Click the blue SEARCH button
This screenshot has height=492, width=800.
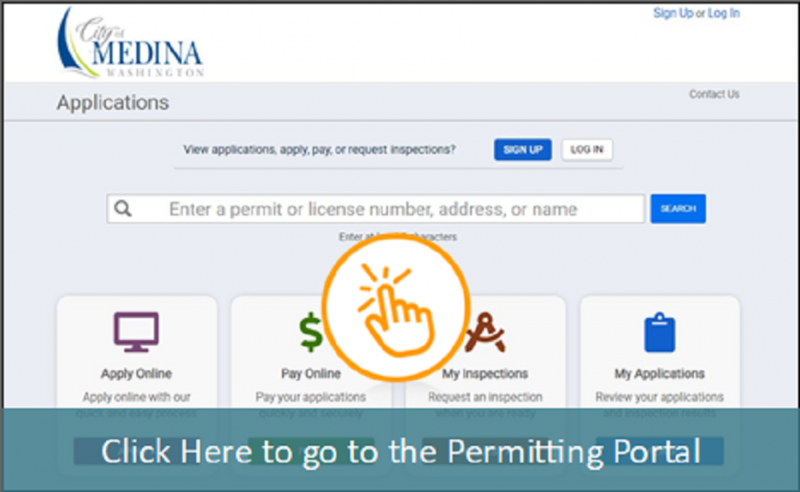[x=678, y=208]
